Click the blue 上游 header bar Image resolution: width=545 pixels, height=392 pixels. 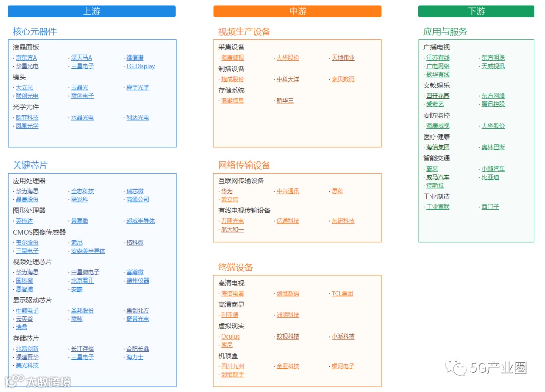[x=91, y=11]
